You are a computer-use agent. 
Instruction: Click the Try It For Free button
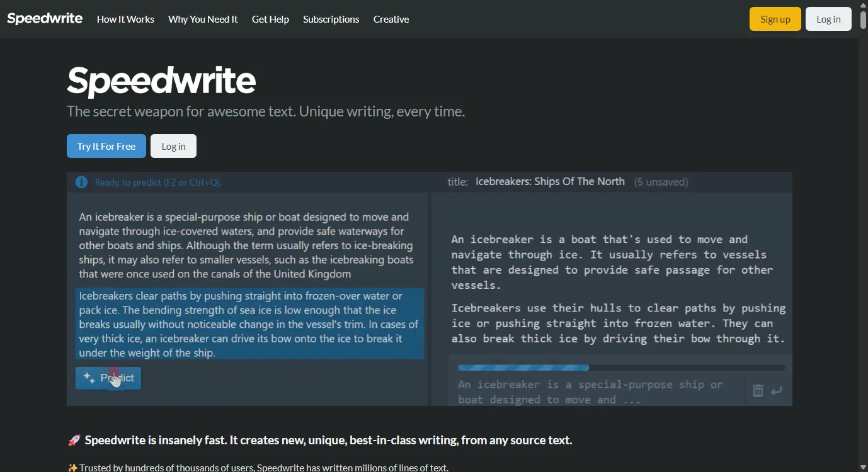coord(106,145)
